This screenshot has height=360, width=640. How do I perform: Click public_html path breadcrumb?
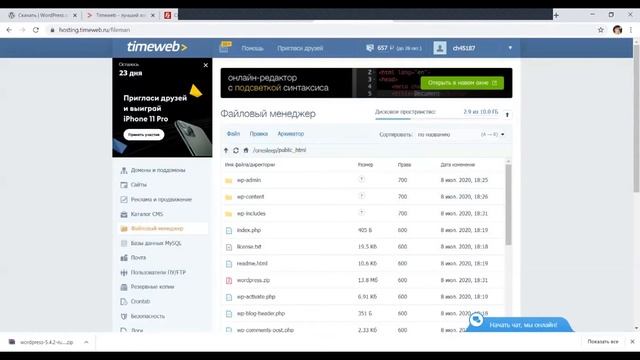tap(292, 150)
